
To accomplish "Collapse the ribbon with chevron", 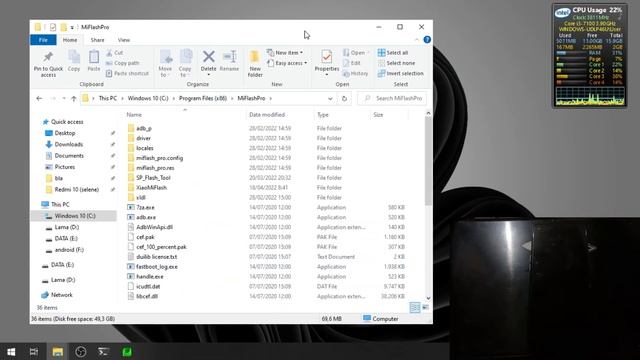I will pyautogui.click(x=416, y=40).
